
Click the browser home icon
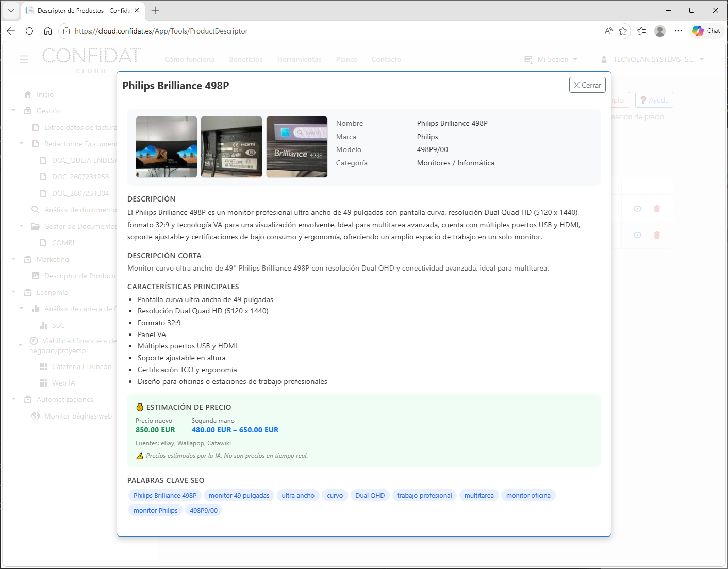coord(48,31)
